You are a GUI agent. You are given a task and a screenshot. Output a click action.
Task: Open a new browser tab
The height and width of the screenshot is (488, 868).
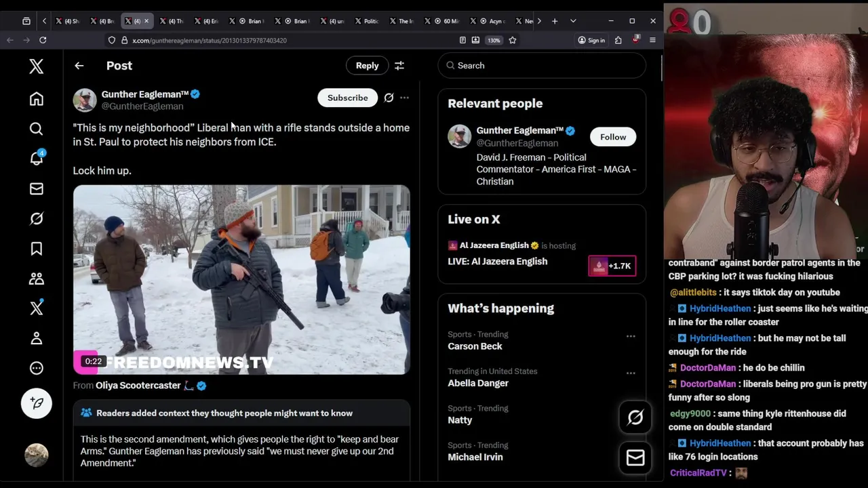click(555, 21)
